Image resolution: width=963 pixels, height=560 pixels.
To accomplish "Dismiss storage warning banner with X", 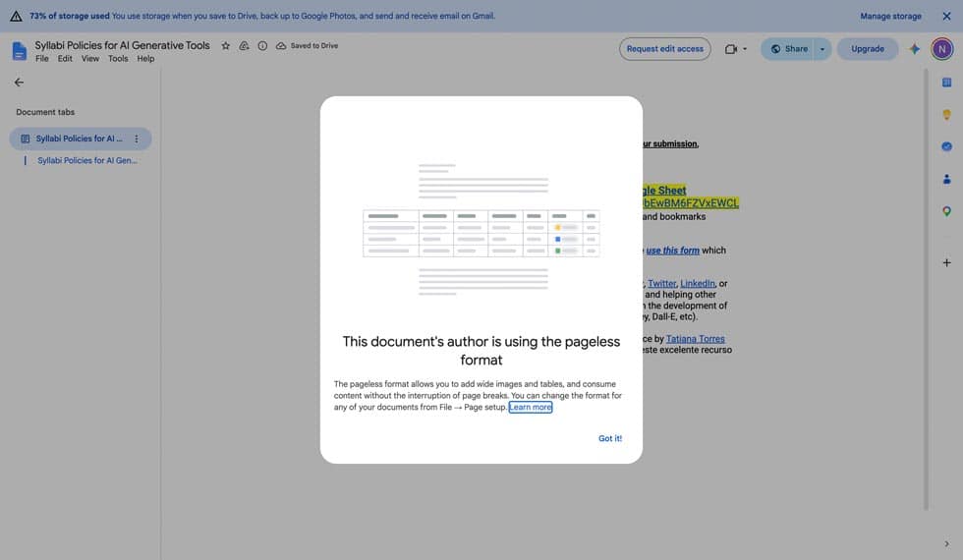I will [946, 16].
